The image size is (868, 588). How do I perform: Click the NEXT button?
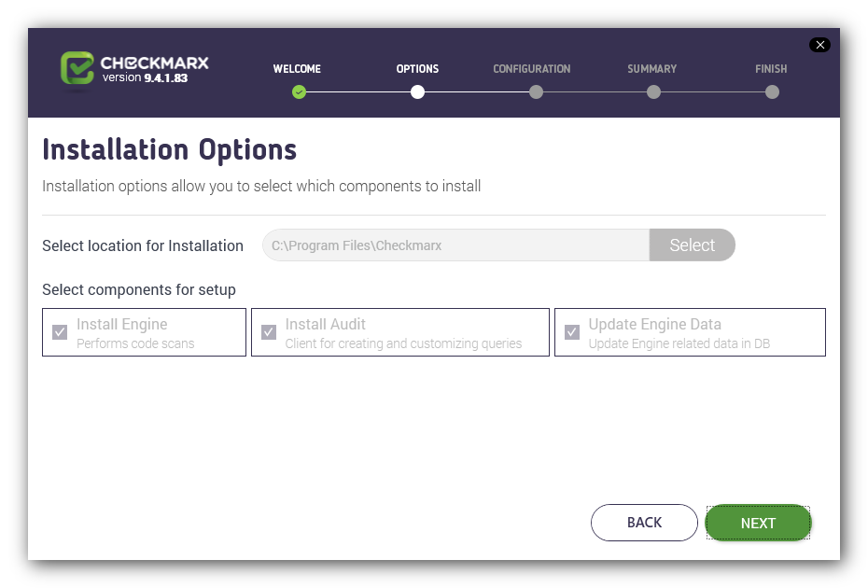758,522
